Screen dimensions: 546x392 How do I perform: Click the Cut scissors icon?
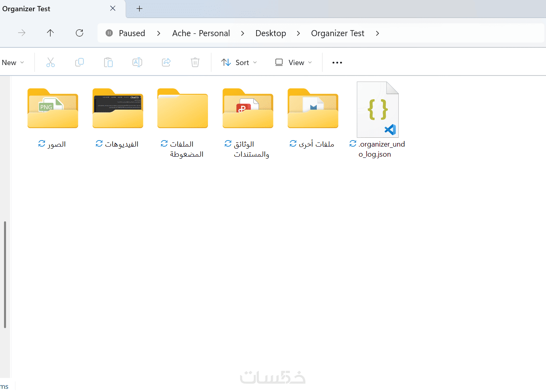[51, 62]
